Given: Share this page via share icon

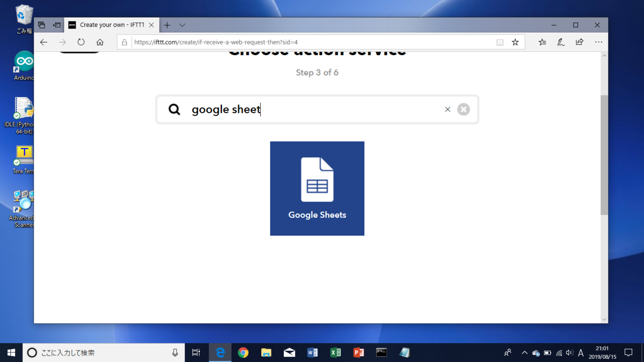Looking at the screenshot, I should pos(580,42).
